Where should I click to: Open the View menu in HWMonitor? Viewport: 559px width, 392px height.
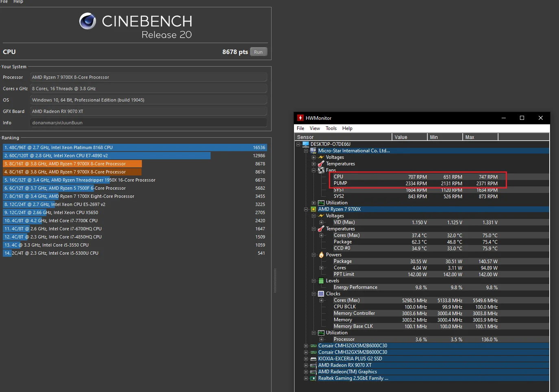point(315,128)
